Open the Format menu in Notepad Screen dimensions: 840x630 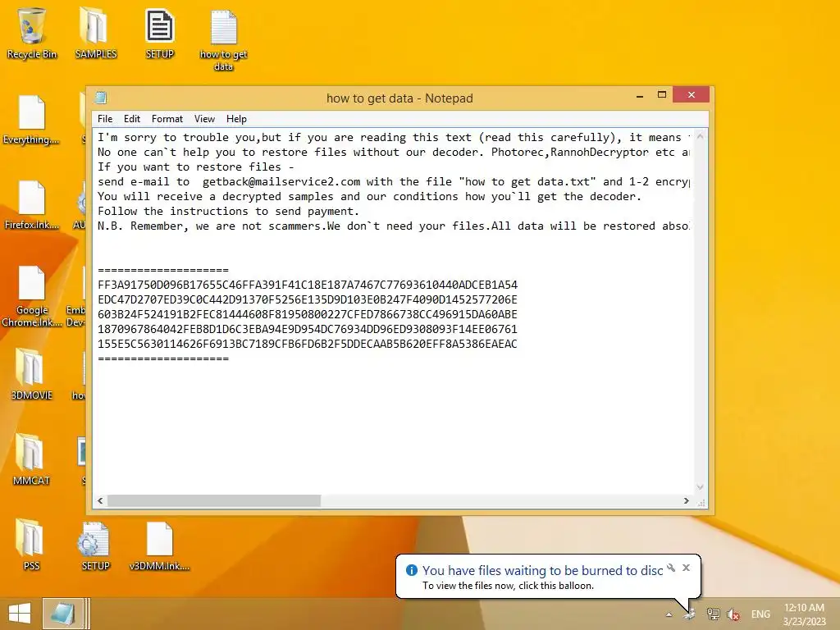(x=167, y=119)
